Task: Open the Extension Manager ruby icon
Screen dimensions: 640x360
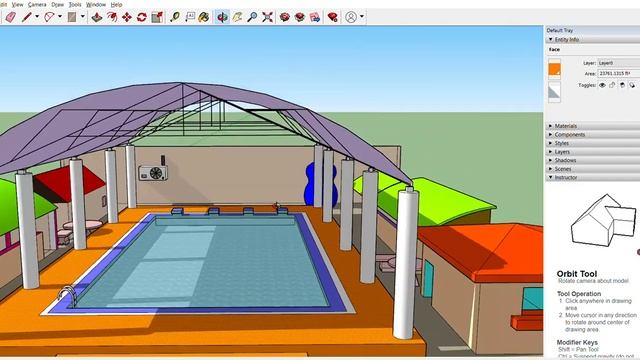Action: pos(333,17)
